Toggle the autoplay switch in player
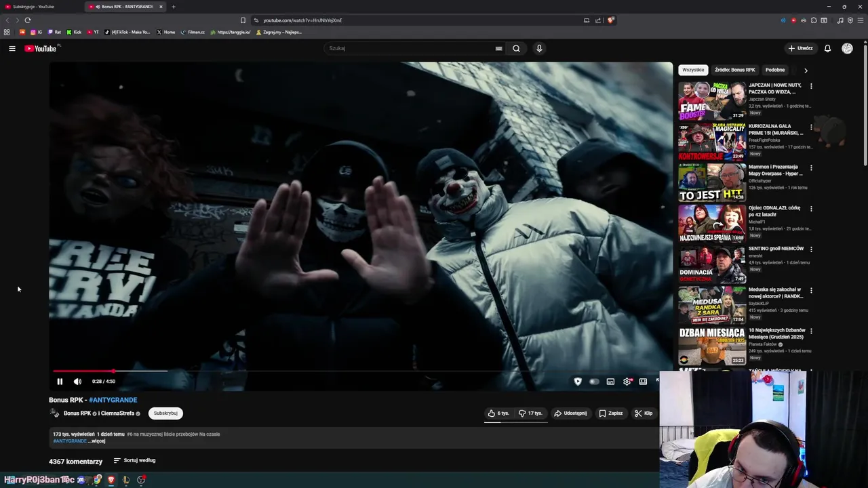 pos(594,382)
